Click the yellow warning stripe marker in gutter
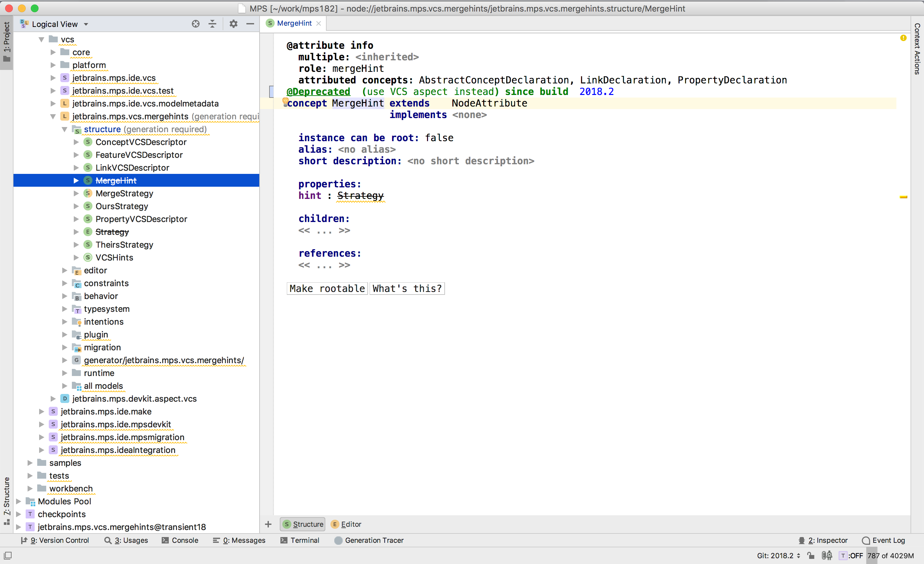924x564 pixels. [x=903, y=197]
